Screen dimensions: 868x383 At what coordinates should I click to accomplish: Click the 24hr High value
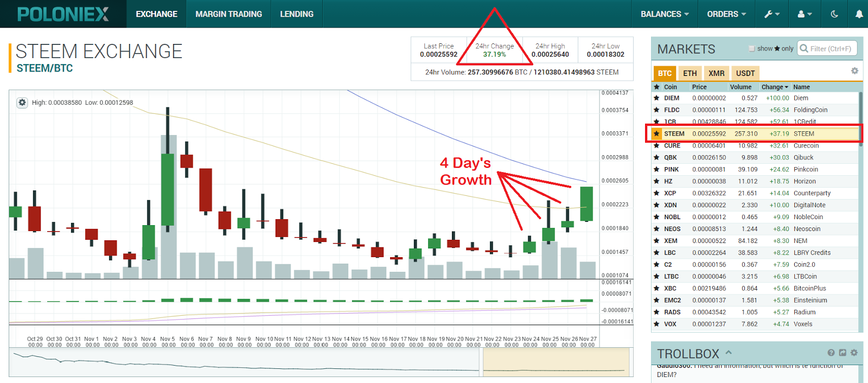click(x=550, y=54)
